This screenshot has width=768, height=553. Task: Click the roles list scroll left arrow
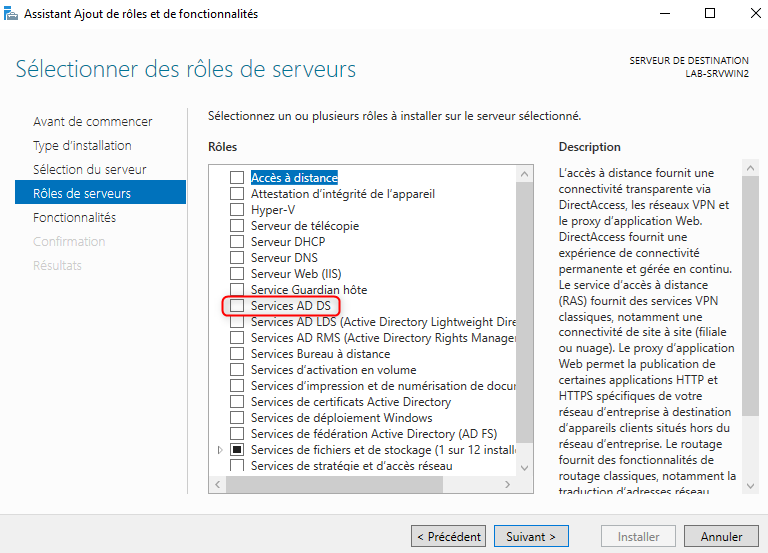pos(217,484)
